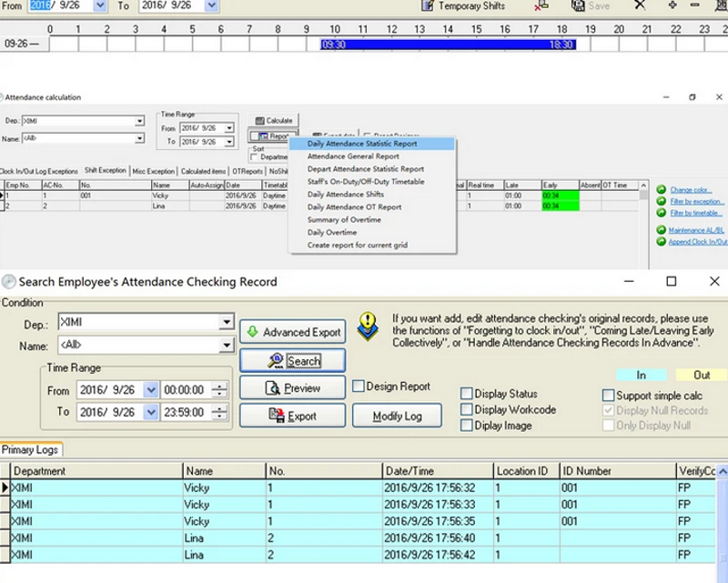Screen dimensions: 728x583
Task: Restore the Attendance calculation window
Action: pyautogui.click(x=693, y=97)
